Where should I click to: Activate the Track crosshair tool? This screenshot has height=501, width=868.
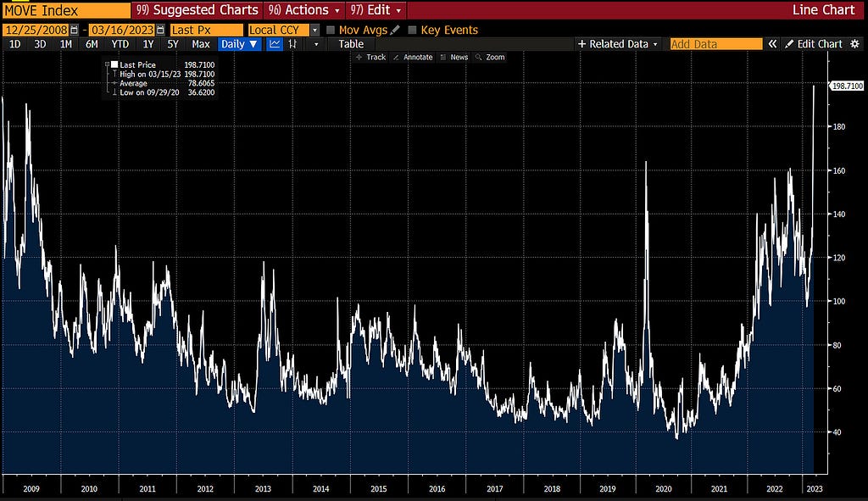click(x=371, y=57)
